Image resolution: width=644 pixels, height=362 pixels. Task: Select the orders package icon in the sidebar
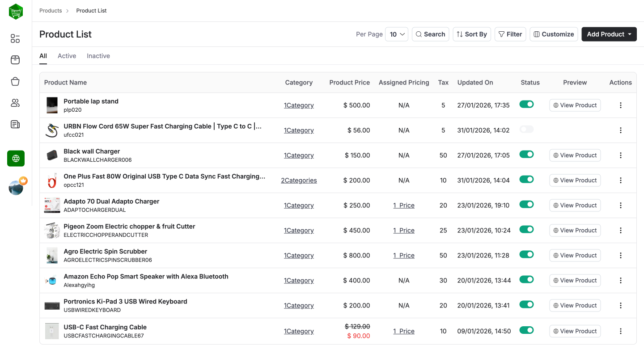coord(15,60)
